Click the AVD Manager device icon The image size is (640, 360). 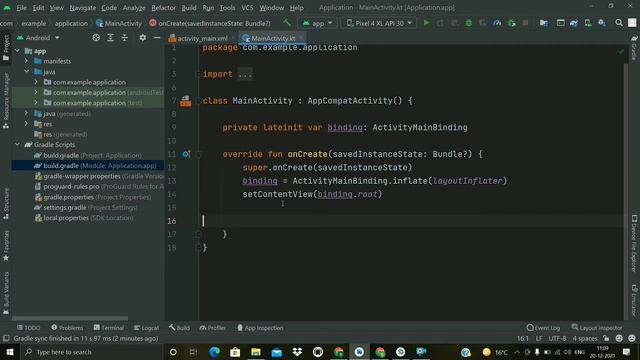click(x=588, y=23)
